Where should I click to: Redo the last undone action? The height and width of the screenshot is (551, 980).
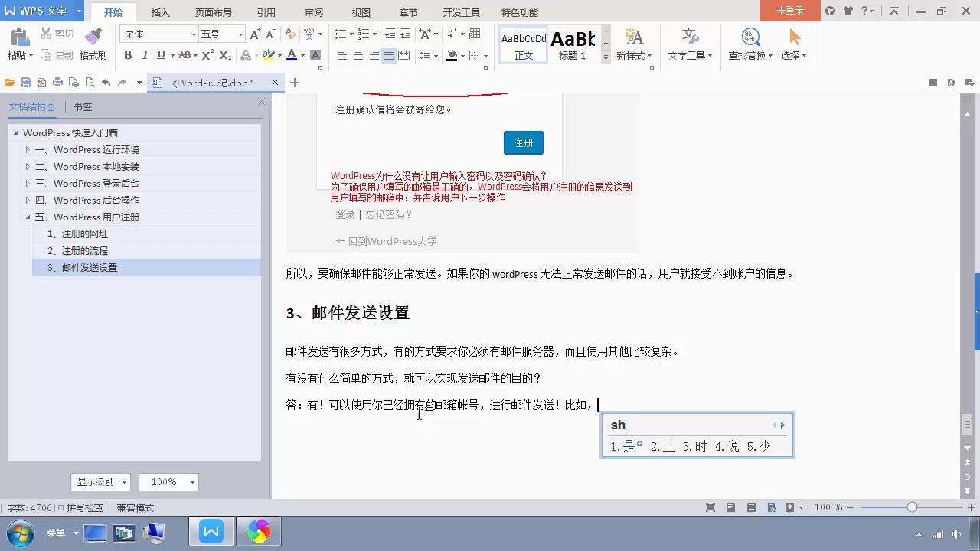[x=122, y=83]
